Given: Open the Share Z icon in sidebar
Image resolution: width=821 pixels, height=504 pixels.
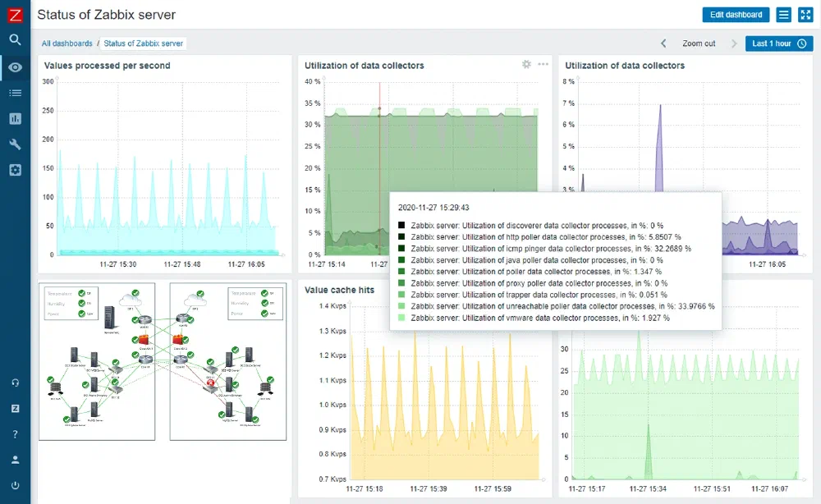Looking at the screenshot, I should point(15,408).
